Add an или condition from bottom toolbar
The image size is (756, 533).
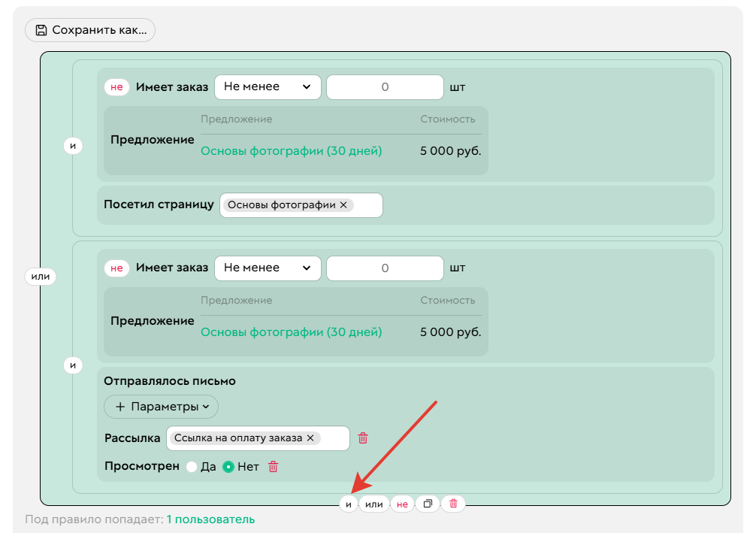click(373, 504)
